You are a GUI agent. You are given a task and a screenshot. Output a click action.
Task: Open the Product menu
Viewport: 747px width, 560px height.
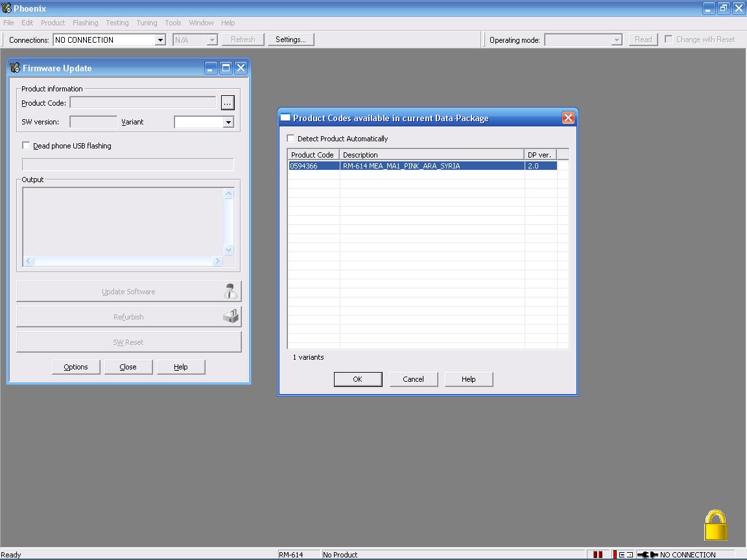coord(53,23)
